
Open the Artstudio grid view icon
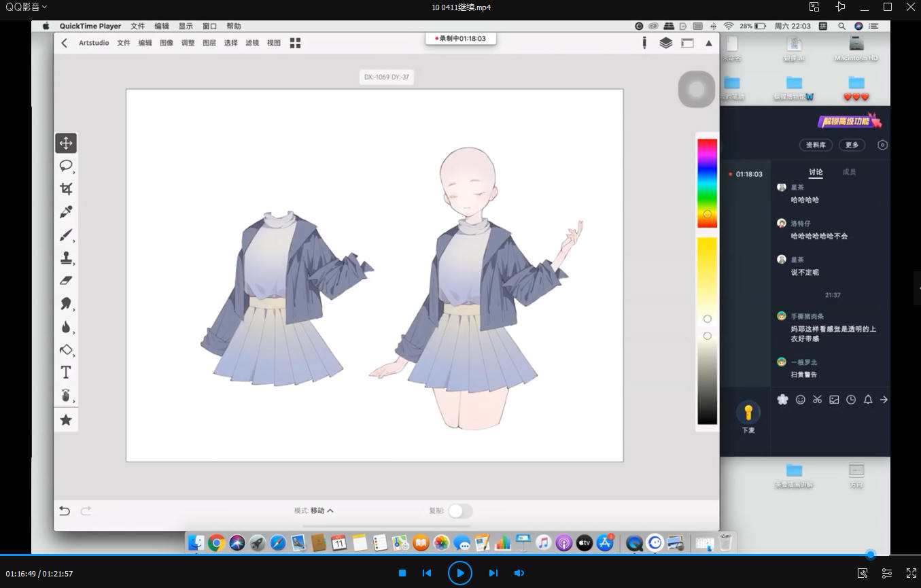pos(295,43)
